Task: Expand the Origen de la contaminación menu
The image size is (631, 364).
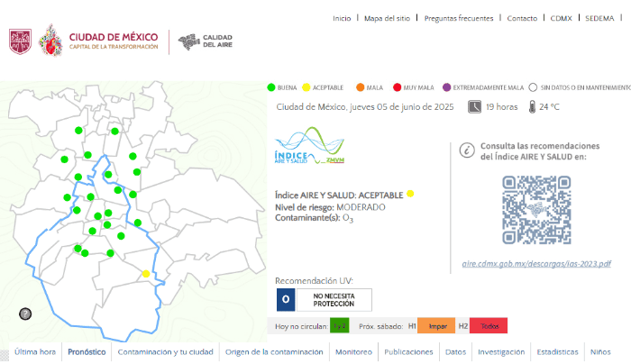Action: pyautogui.click(x=274, y=351)
